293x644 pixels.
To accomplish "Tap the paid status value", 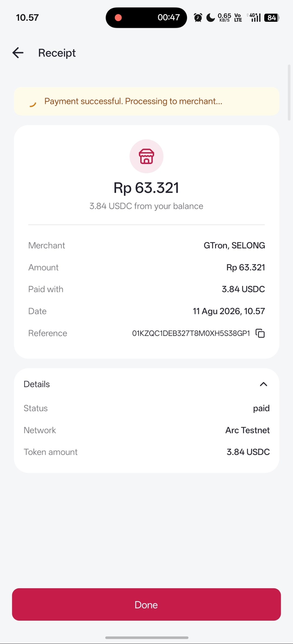I will pos(261,408).
